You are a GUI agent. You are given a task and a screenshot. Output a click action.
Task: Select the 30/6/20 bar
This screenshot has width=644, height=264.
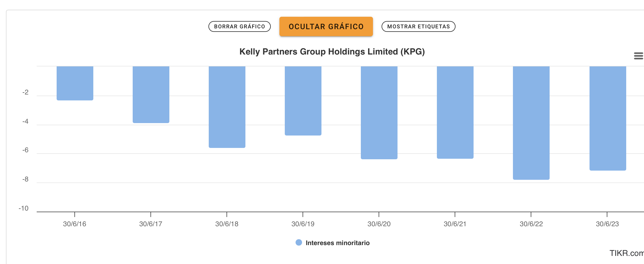pos(379,113)
